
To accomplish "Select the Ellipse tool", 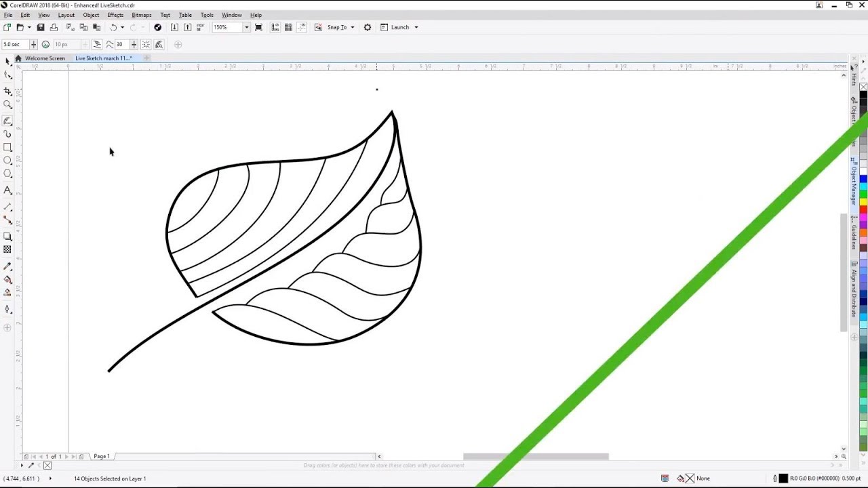I will [x=7, y=161].
